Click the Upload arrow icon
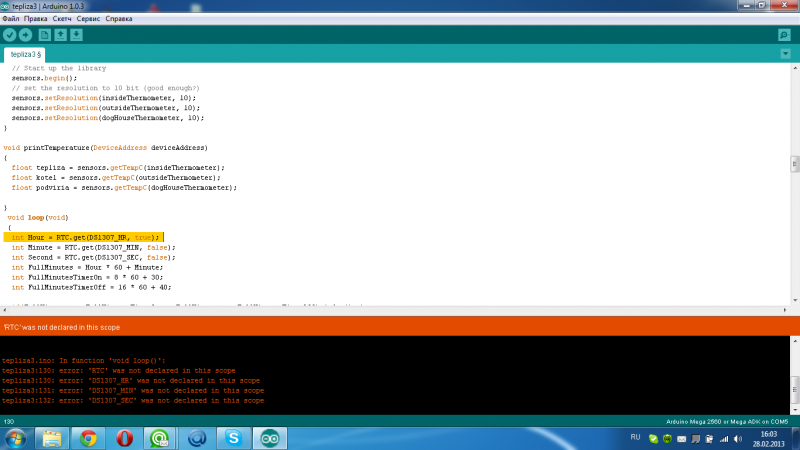Screen dimensions: 800x450 26,35
